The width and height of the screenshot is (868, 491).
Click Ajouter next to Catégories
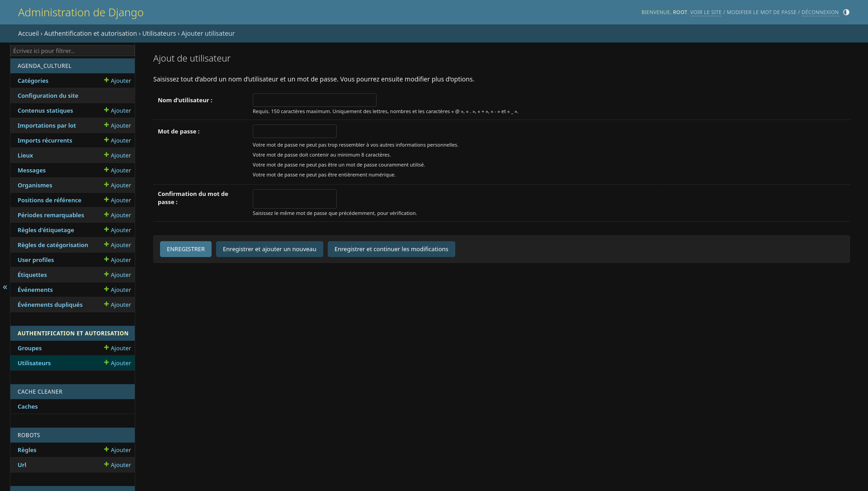tap(118, 81)
